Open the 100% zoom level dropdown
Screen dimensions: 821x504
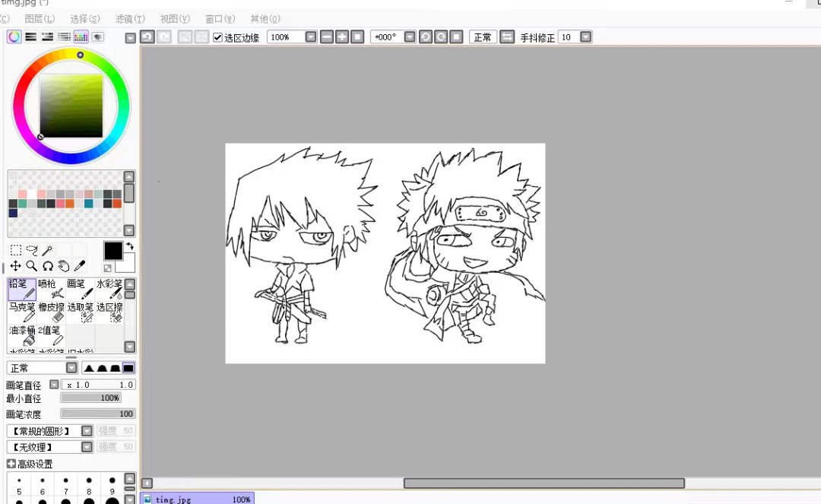tap(311, 37)
